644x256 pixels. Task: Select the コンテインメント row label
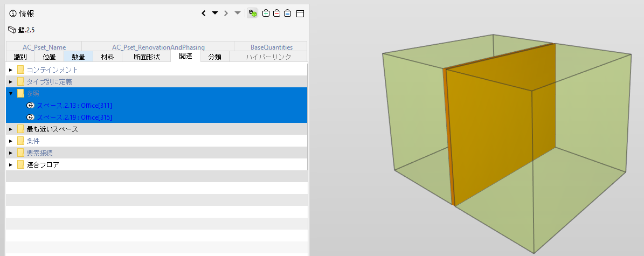pos(52,70)
